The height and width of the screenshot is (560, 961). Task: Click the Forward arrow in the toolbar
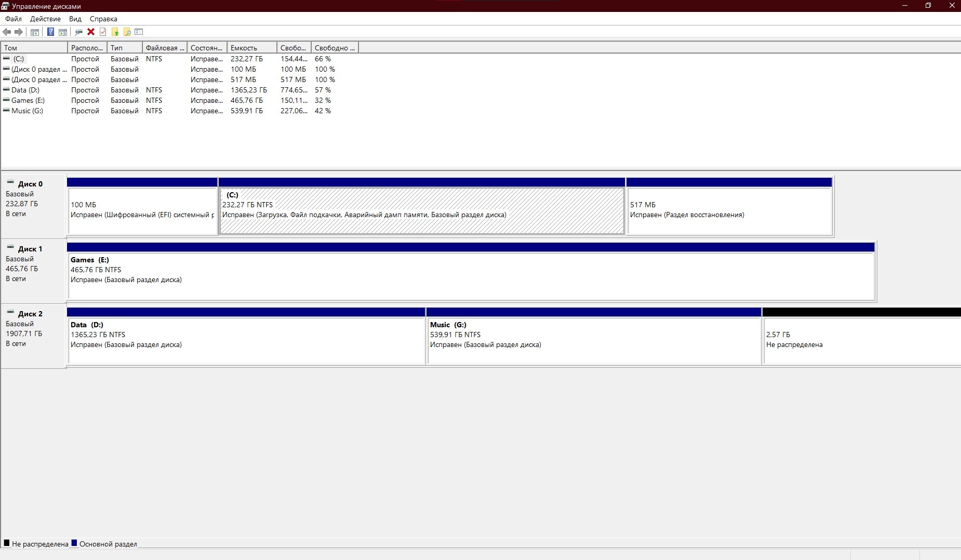[x=19, y=32]
